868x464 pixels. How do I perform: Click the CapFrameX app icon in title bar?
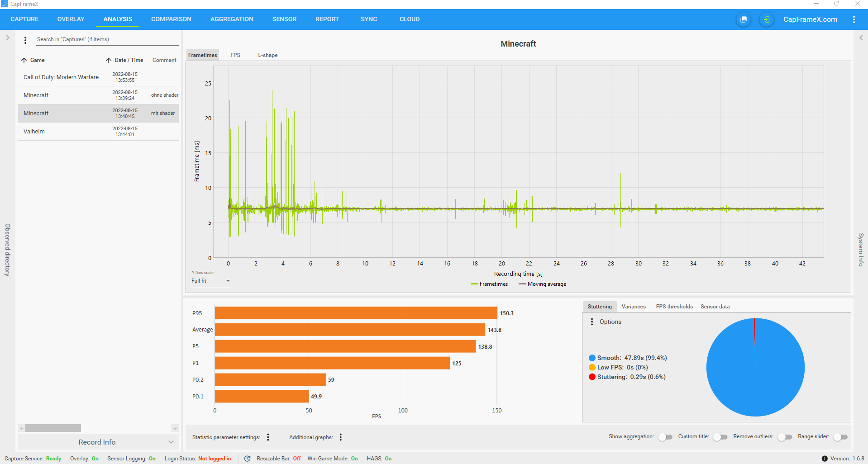coord(5,4)
